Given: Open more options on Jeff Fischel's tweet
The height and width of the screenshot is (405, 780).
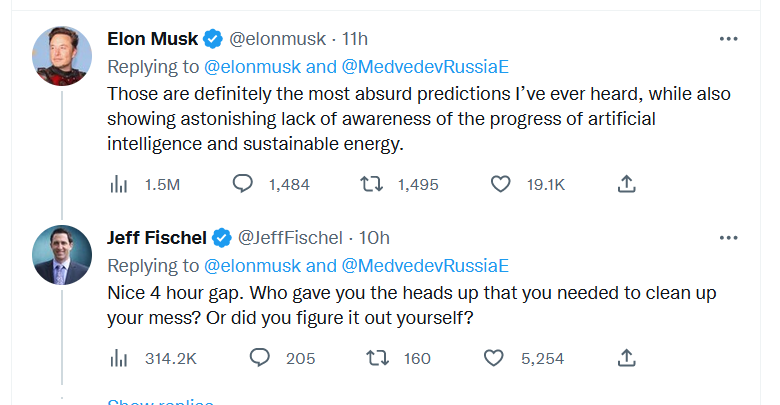Looking at the screenshot, I should 729,238.
